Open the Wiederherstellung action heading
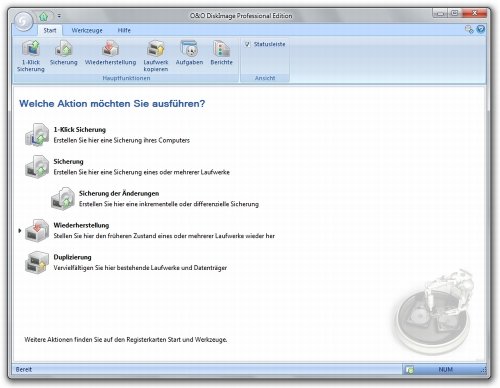 [x=81, y=225]
